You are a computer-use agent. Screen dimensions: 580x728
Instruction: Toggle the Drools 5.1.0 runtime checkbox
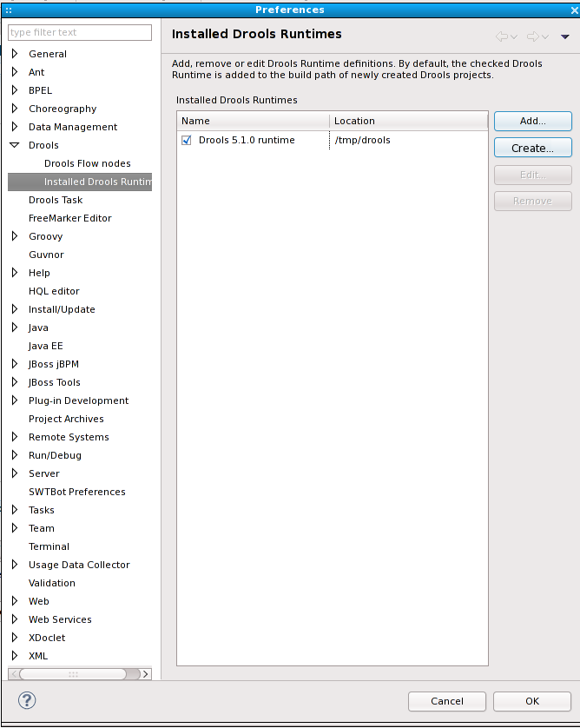(x=187, y=140)
